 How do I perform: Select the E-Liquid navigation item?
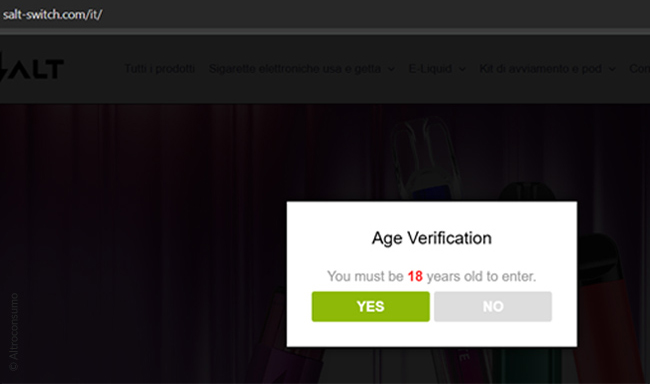click(430, 68)
